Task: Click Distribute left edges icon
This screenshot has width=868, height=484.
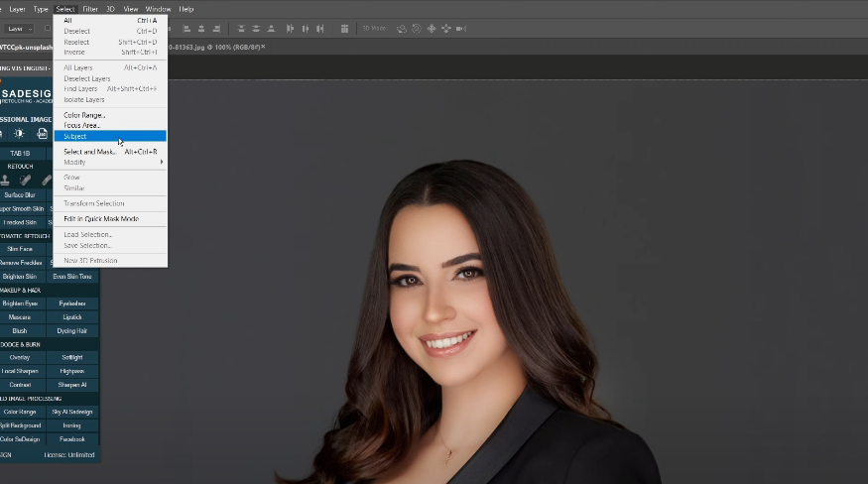Action: coord(290,29)
